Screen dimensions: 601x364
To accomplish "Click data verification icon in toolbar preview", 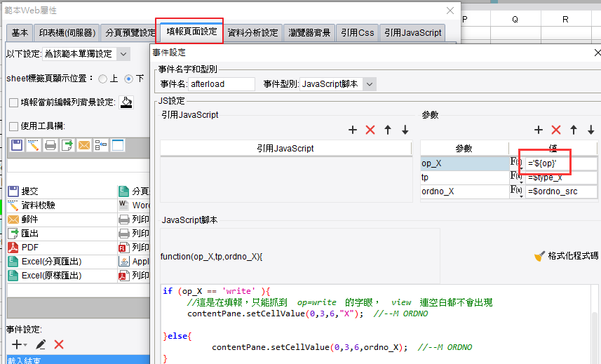I will pos(34,145).
